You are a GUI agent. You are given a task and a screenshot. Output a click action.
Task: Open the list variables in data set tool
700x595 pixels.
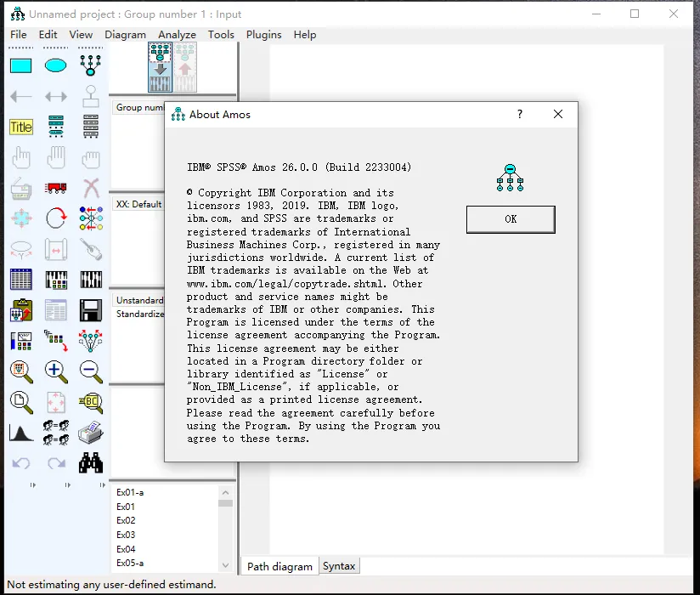click(x=91, y=127)
